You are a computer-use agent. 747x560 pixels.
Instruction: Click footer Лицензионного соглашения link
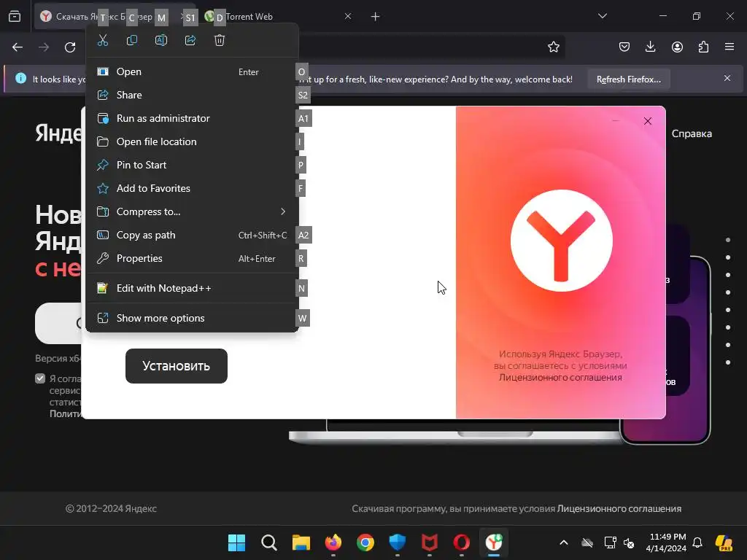click(x=619, y=508)
